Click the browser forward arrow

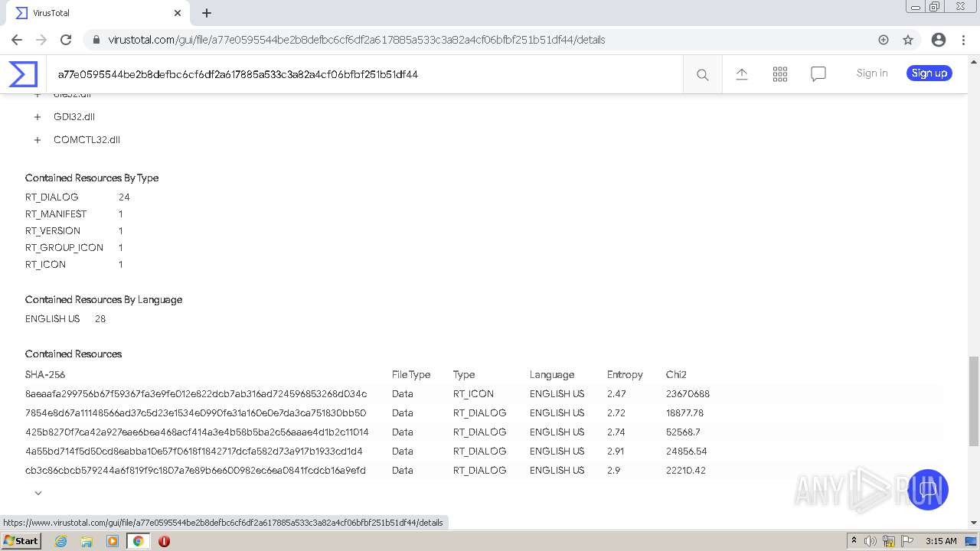(x=41, y=40)
